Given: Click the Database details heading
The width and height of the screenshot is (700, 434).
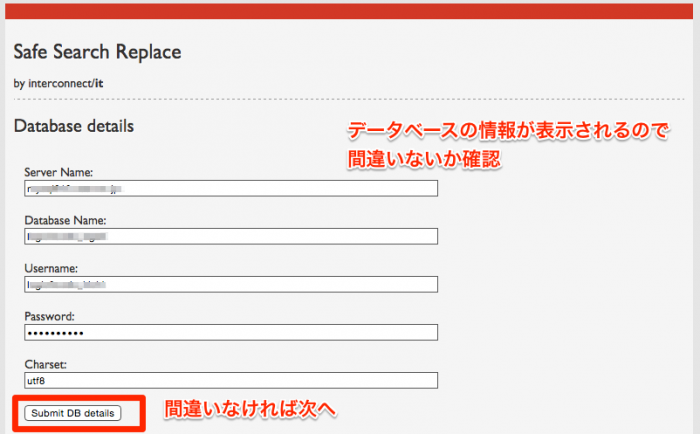Looking at the screenshot, I should click(73, 127).
